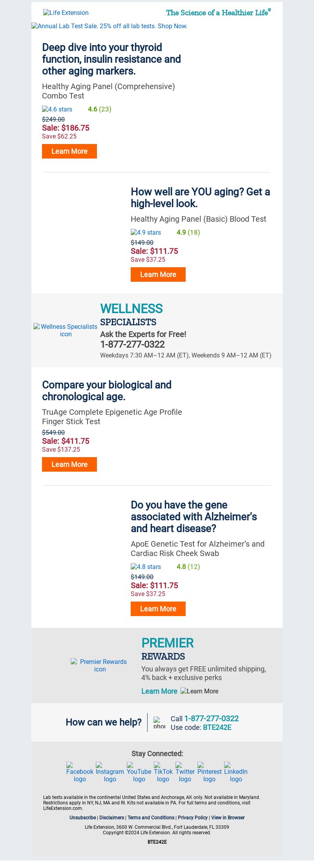Click Learn More for Healthy Aging Comprehensive panel
The height and width of the screenshot is (868, 314).
(x=69, y=151)
